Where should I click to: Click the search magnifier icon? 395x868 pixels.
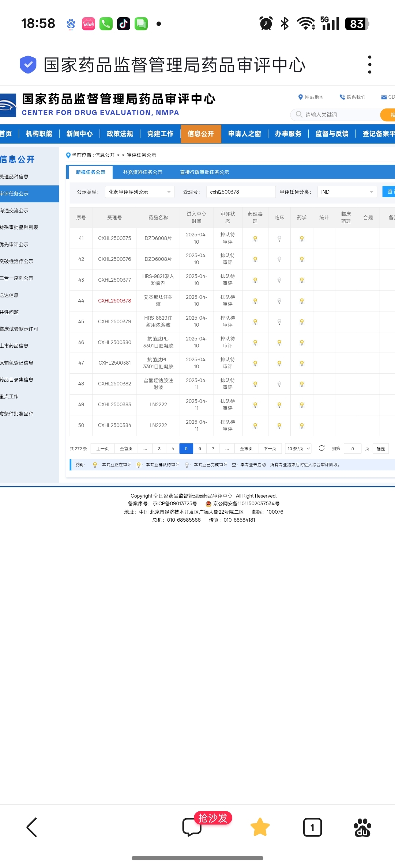(299, 114)
